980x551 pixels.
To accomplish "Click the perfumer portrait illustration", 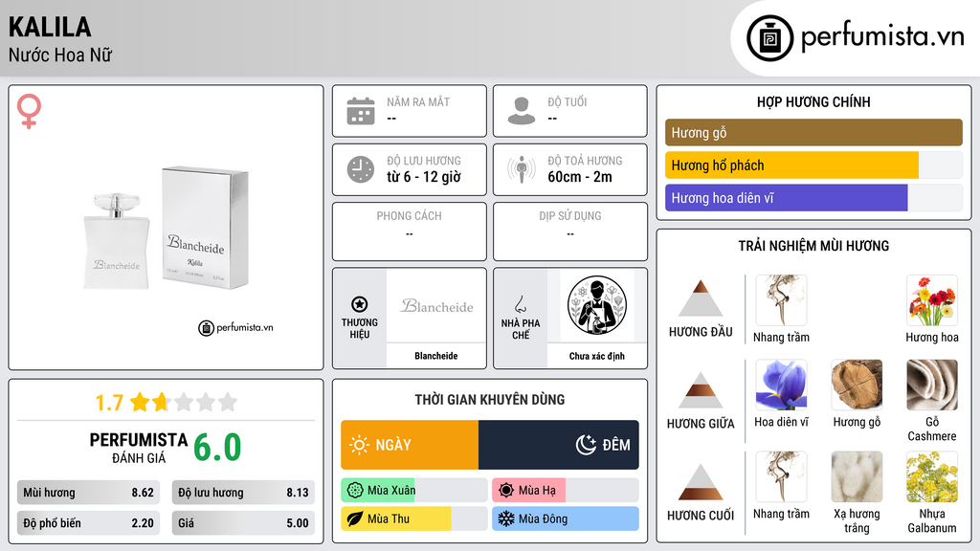I will tap(597, 305).
